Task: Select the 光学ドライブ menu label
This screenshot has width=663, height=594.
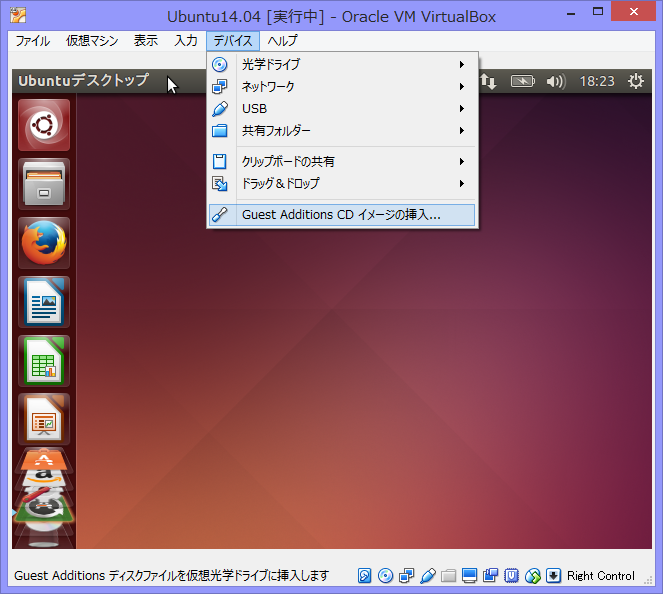Action: point(271,65)
